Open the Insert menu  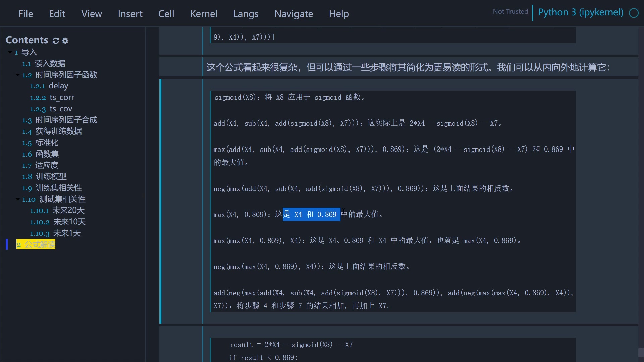point(130,14)
